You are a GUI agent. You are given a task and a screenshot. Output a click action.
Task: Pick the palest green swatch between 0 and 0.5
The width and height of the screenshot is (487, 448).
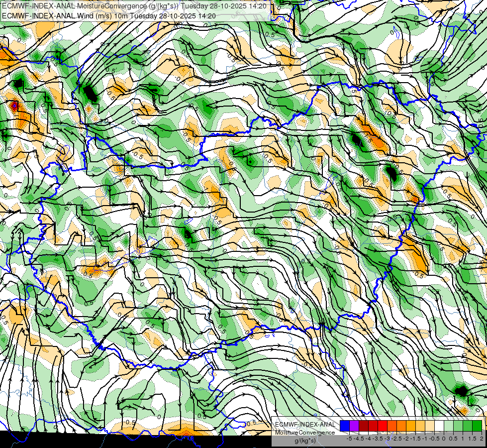(x=449, y=426)
